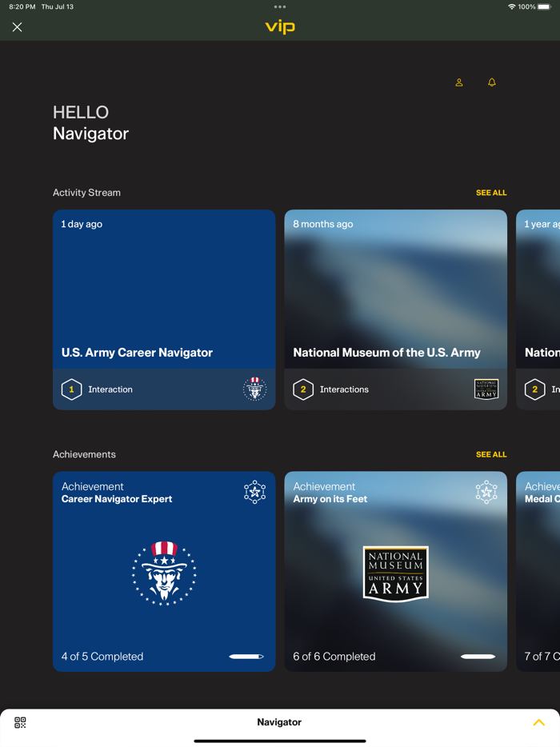560x747 pixels.
Task: Collapse the screen with the X button
Action: coord(17,26)
